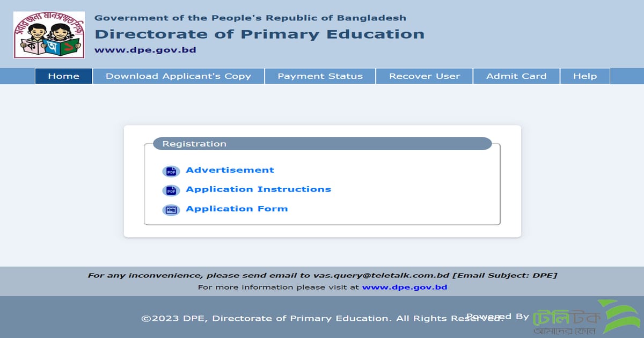Open the Application Form link
Image resolution: width=644 pixels, height=338 pixels.
(237, 209)
